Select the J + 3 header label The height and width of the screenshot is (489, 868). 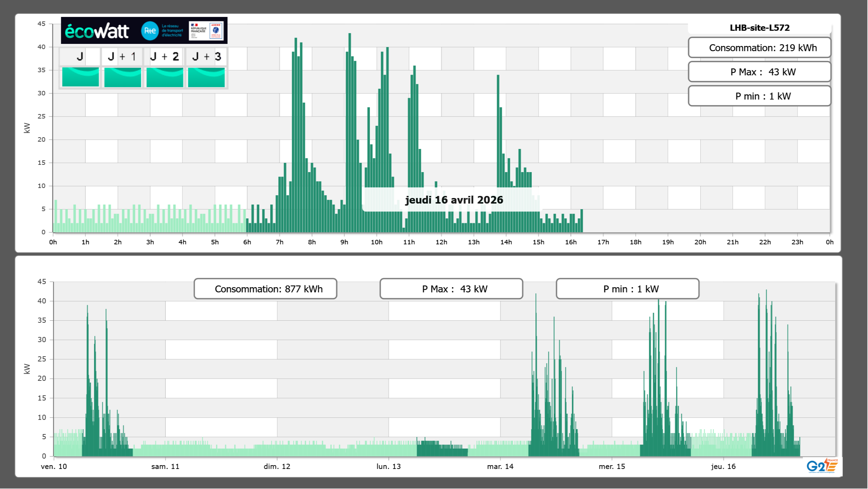(x=206, y=56)
